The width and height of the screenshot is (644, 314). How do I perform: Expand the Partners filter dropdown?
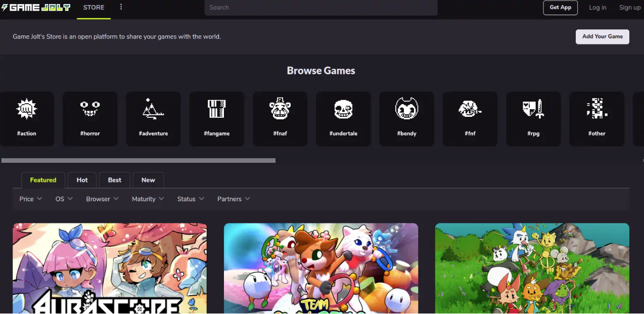[234, 199]
